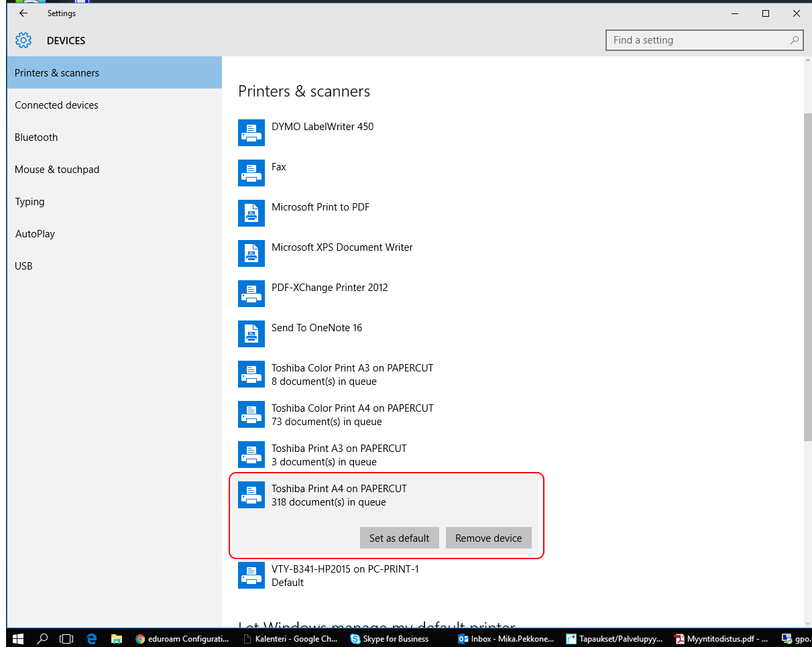This screenshot has height=647, width=812.
Task: Switch to eduroam Configuration Chrome window
Action: [x=183, y=639]
